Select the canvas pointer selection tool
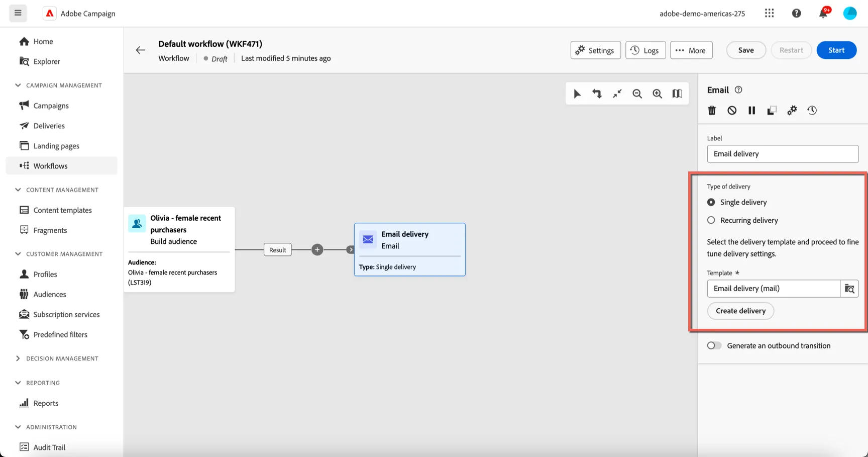 (577, 94)
